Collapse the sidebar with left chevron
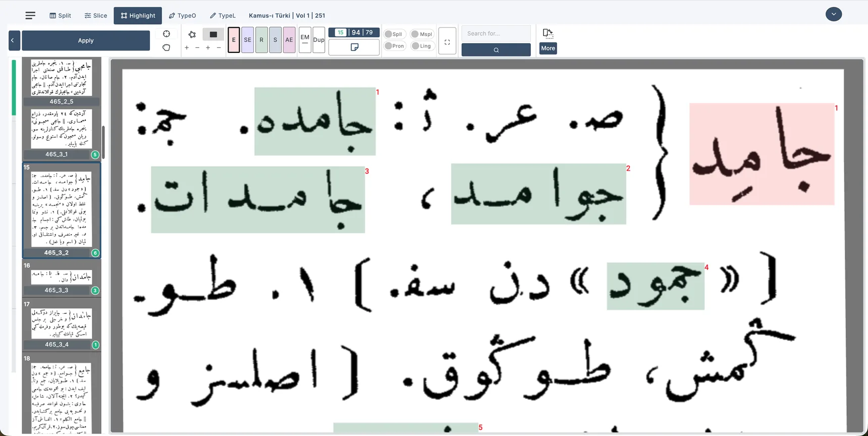The width and height of the screenshot is (868, 436). coord(14,40)
